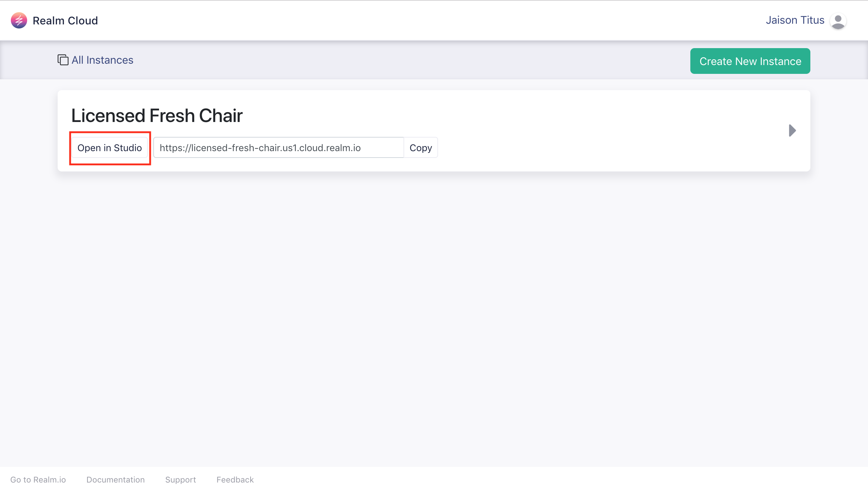Click the user avatar icon
Image resolution: width=868 pixels, height=492 pixels.
(838, 21)
